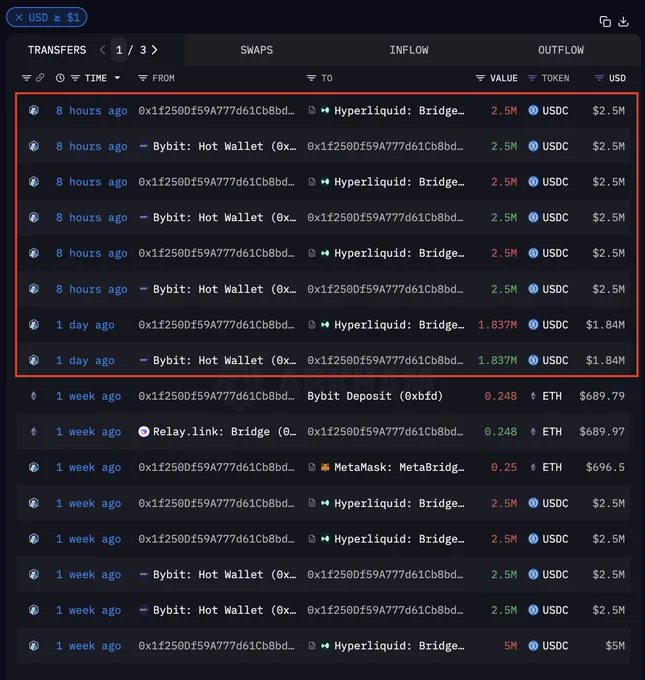Download the transfers table
645x680 pixels.
623,21
